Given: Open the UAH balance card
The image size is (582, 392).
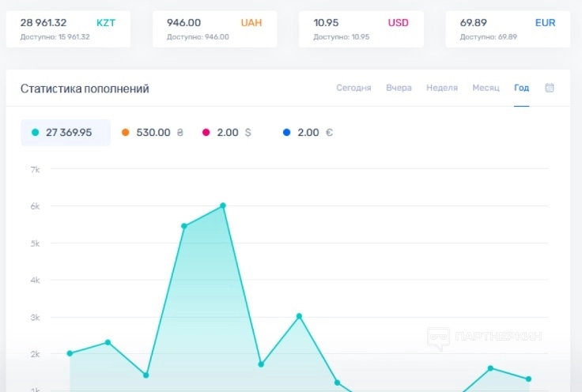Looking at the screenshot, I should pos(215,29).
